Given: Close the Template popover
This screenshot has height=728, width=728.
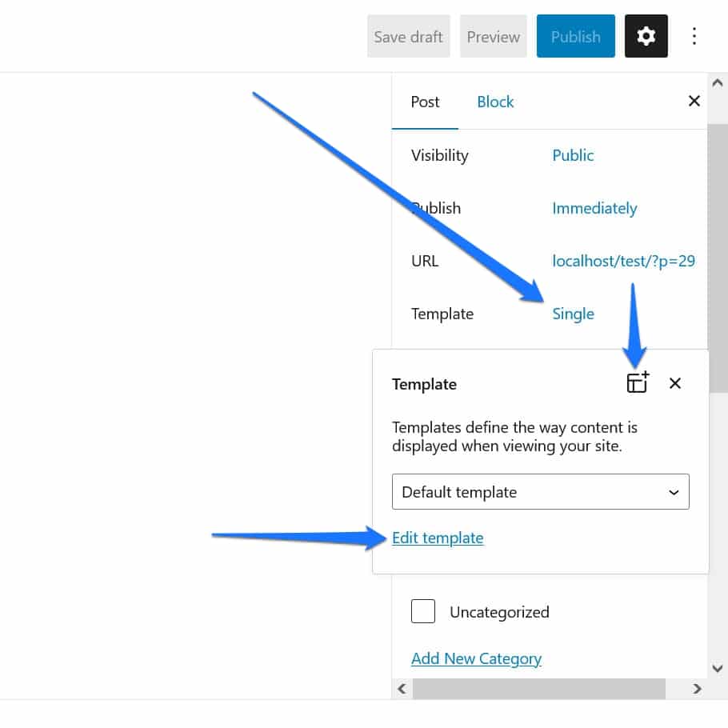Looking at the screenshot, I should [x=675, y=383].
